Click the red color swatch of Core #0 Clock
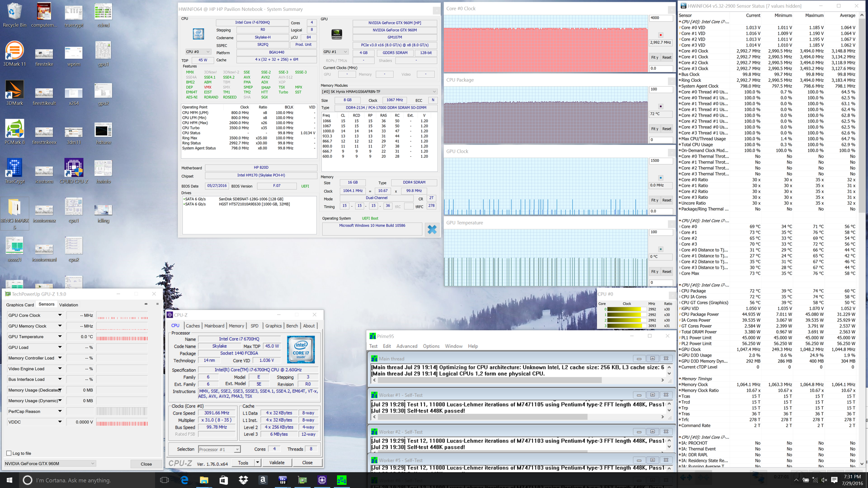Image resolution: width=868 pixels, height=488 pixels. click(660, 35)
